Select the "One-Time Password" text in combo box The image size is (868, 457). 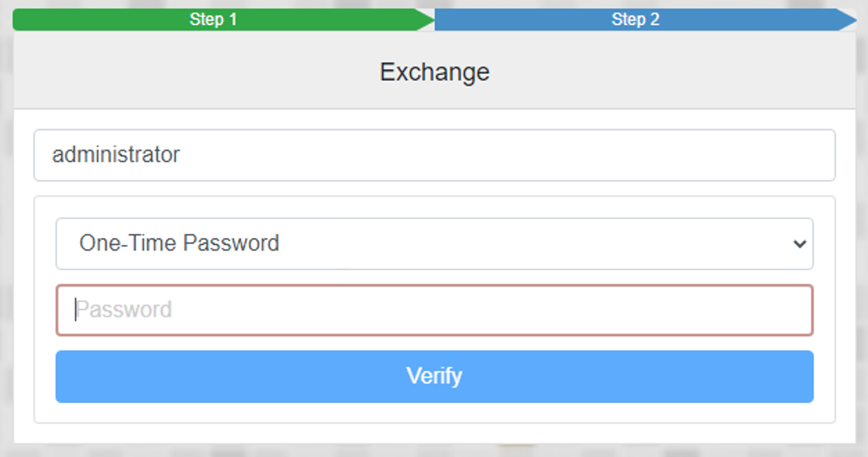coord(179,244)
